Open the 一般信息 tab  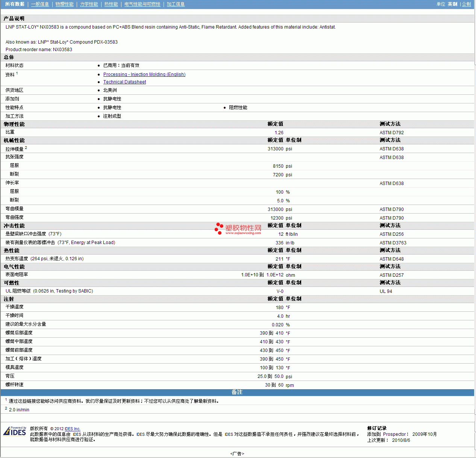coord(40,4)
